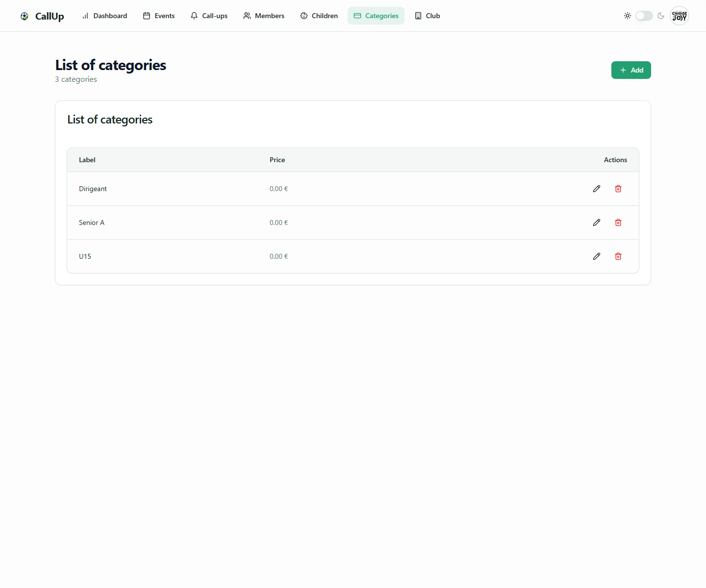Open the Children section
The image size is (706, 588).
(x=319, y=16)
